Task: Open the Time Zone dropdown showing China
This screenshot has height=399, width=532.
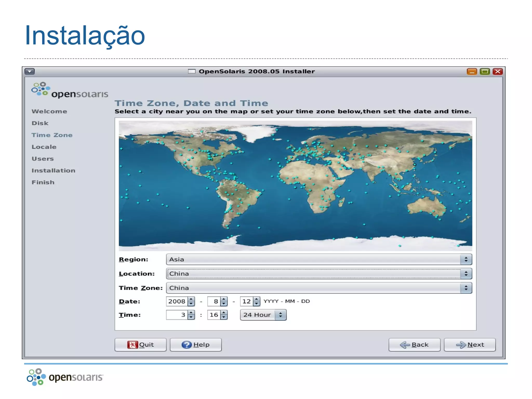Action: (319, 288)
